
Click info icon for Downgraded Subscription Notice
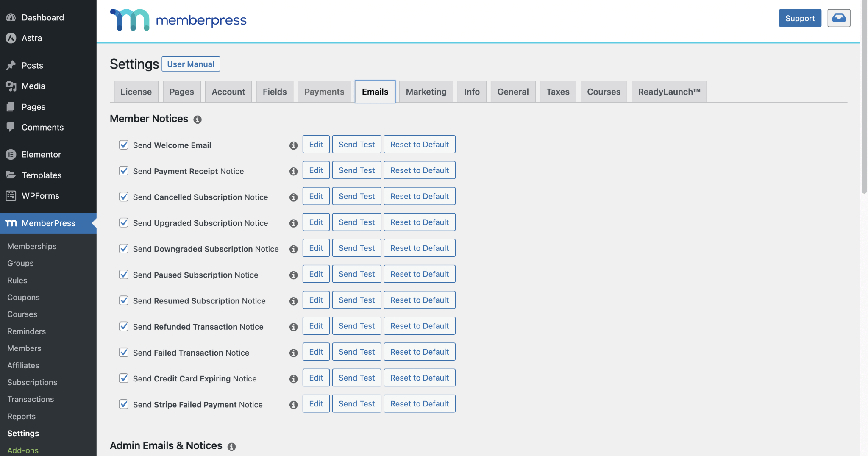293,249
